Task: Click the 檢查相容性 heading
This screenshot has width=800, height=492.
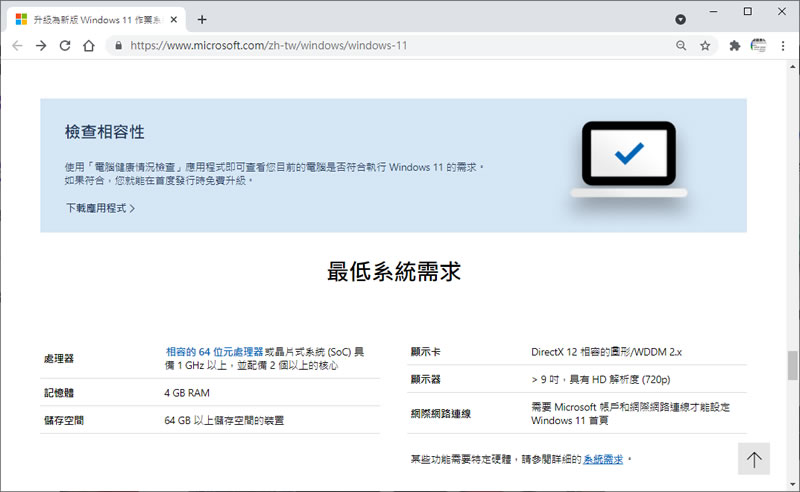Action: click(105, 132)
